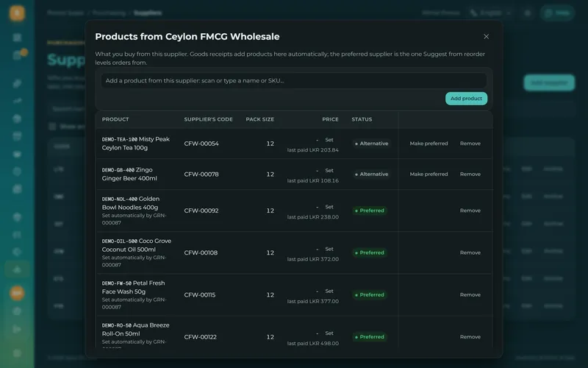This screenshot has height=368, width=588.
Task: Click pack size 12 for Zingo Ginger Beer
Action: pyautogui.click(x=270, y=174)
